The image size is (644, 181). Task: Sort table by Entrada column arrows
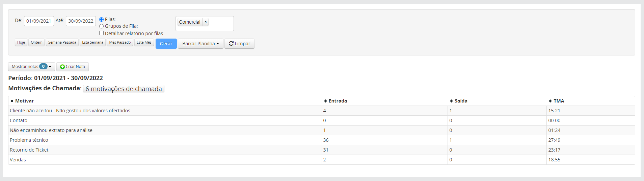[x=325, y=101]
